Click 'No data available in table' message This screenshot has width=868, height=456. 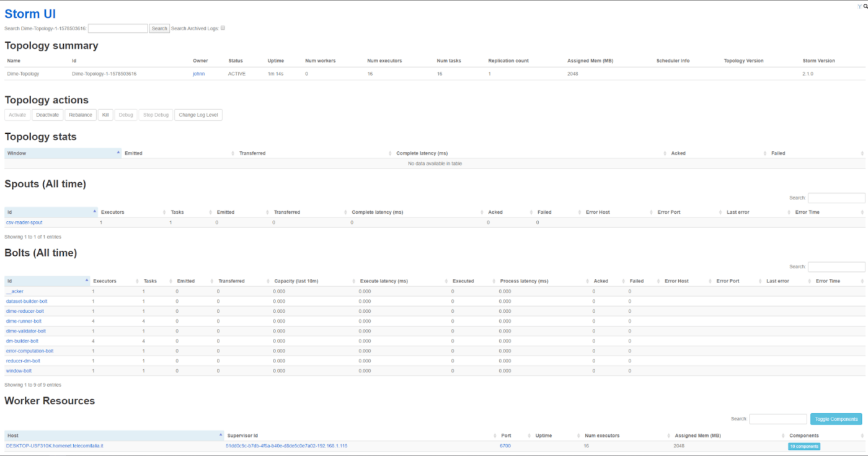435,164
